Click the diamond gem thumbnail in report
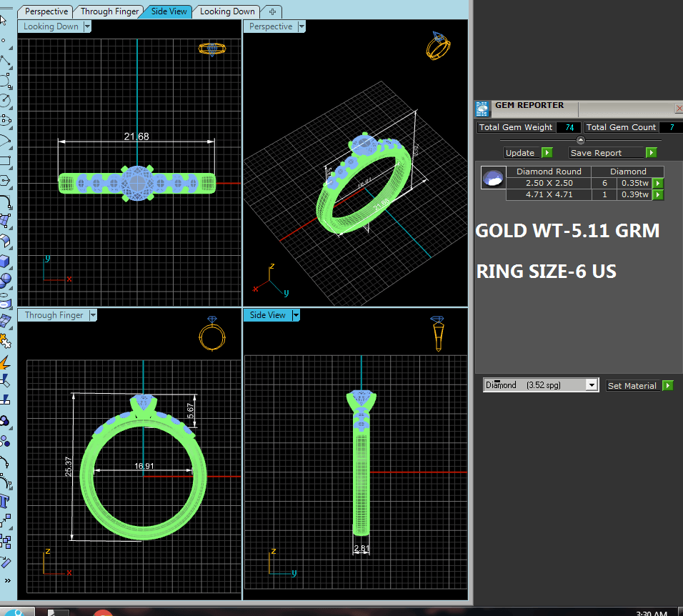683x616 pixels. click(x=493, y=178)
